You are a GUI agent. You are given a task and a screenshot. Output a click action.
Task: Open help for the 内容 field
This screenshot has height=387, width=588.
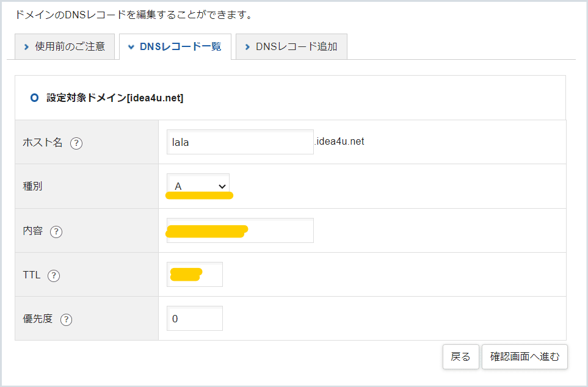pos(56,231)
